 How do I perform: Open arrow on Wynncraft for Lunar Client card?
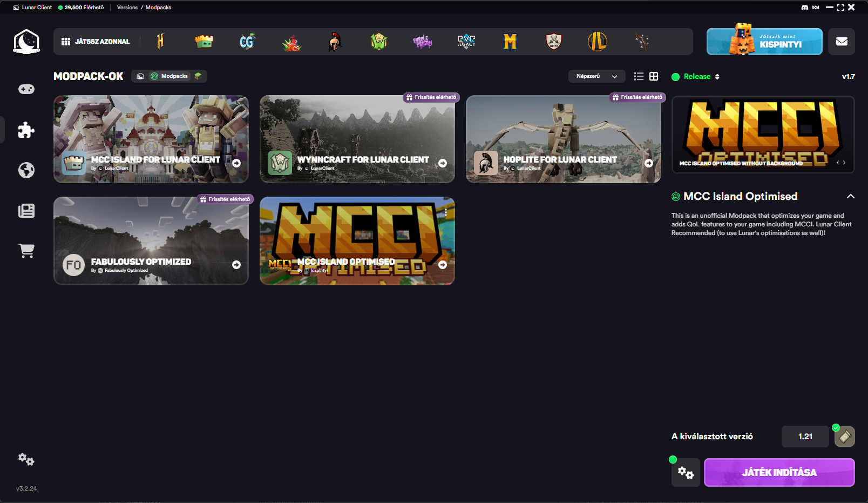(x=443, y=163)
